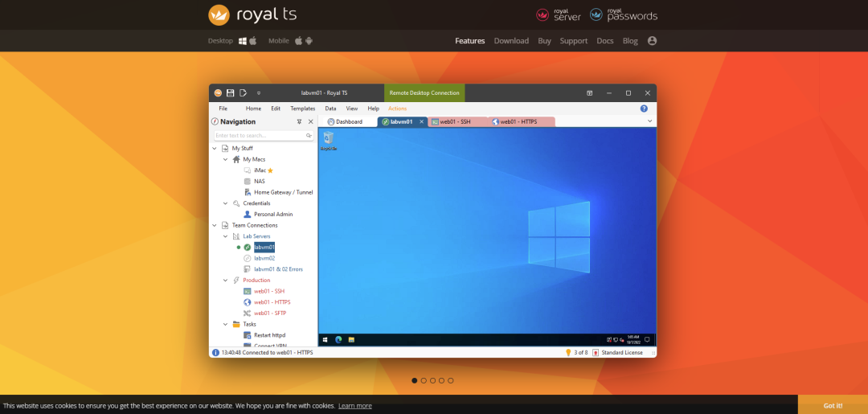Close the labvm01 tab
This screenshot has height=414, width=868.
pos(421,121)
